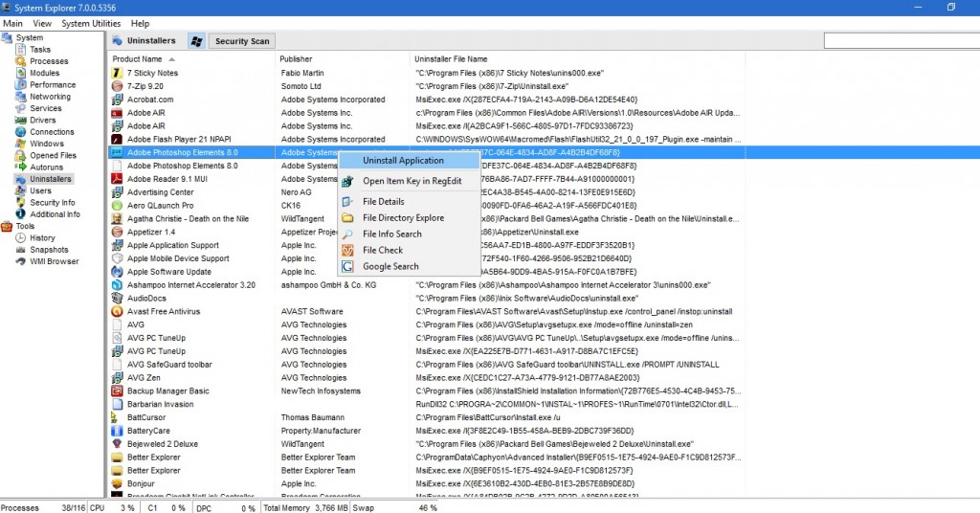Select the Acrobat.com row
This screenshot has width=980, height=513.
pos(426,100)
